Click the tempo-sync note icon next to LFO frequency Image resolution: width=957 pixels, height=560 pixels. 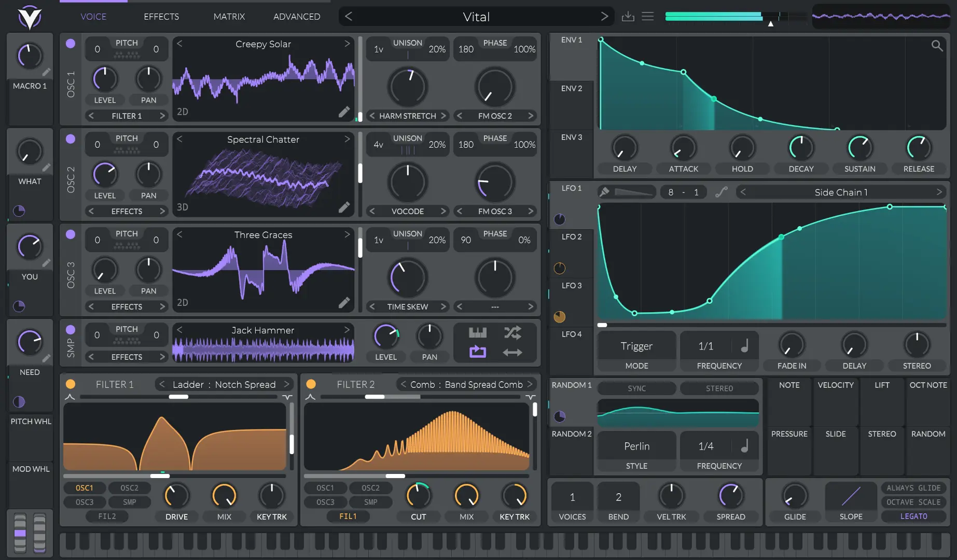[745, 346]
